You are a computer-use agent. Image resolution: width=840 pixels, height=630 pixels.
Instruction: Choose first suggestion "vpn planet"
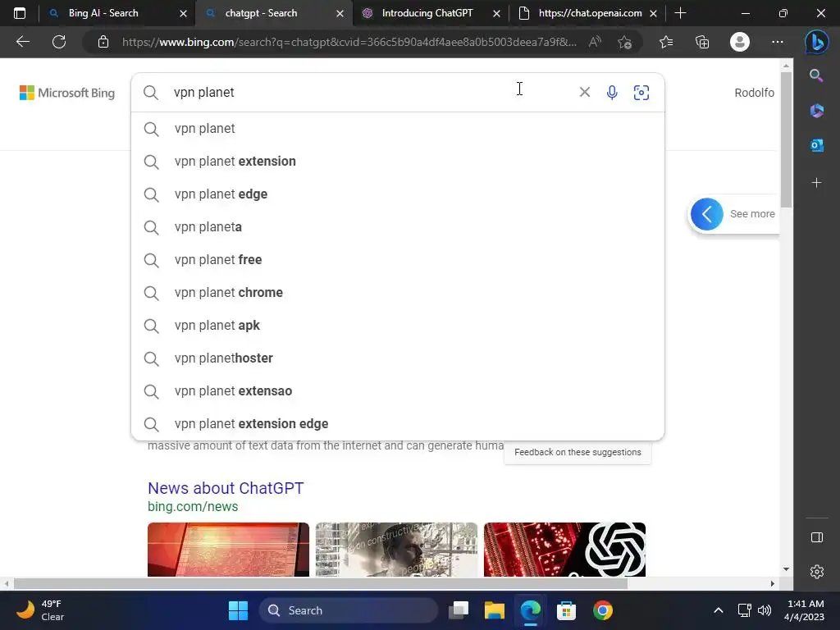tap(398, 129)
